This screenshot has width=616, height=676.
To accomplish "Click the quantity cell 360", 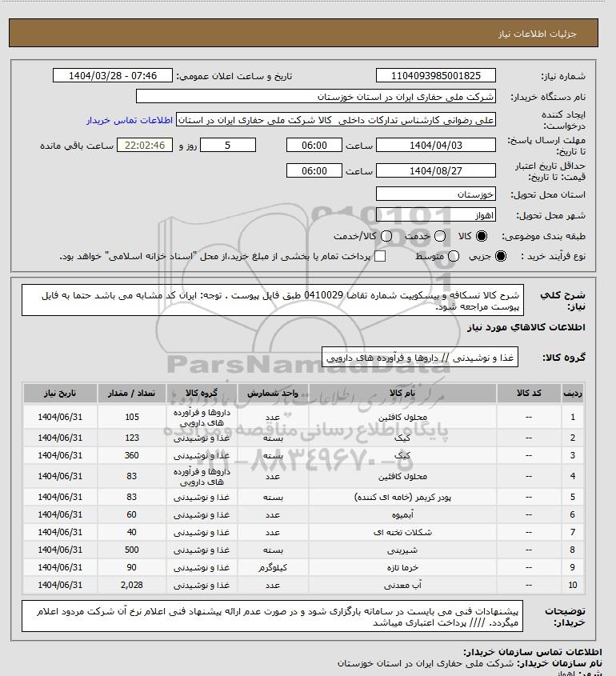I will (132, 455).
